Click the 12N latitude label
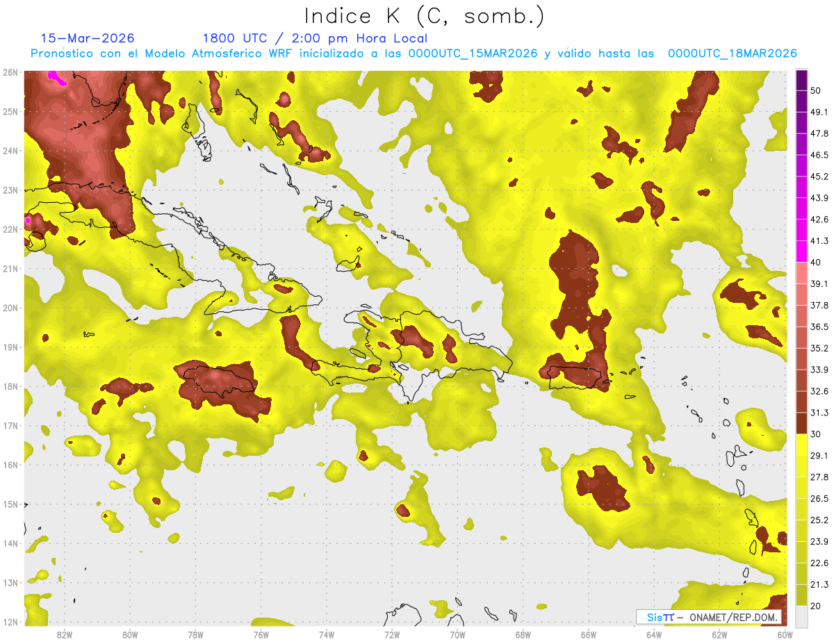Image resolution: width=834 pixels, height=644 pixels. [10, 622]
